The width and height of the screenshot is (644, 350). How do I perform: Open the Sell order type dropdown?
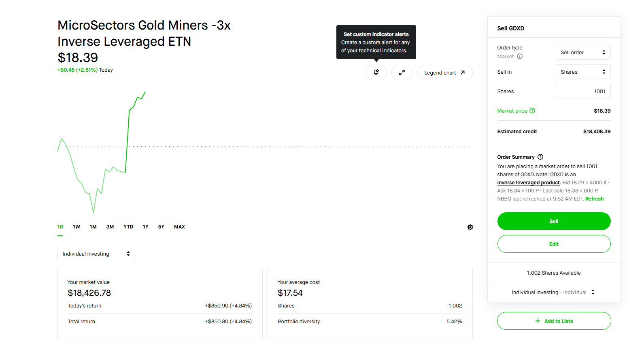pyautogui.click(x=583, y=52)
